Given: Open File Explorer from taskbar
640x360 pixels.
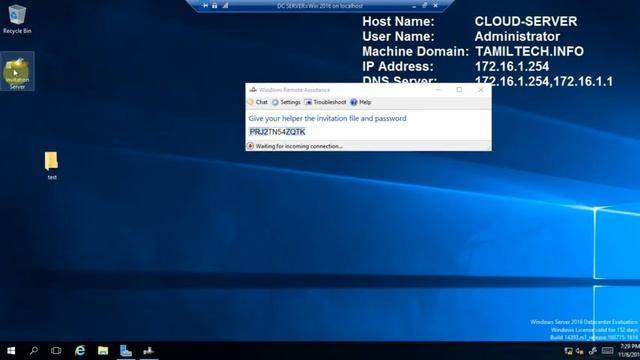Looking at the screenshot, I should pos(103,351).
